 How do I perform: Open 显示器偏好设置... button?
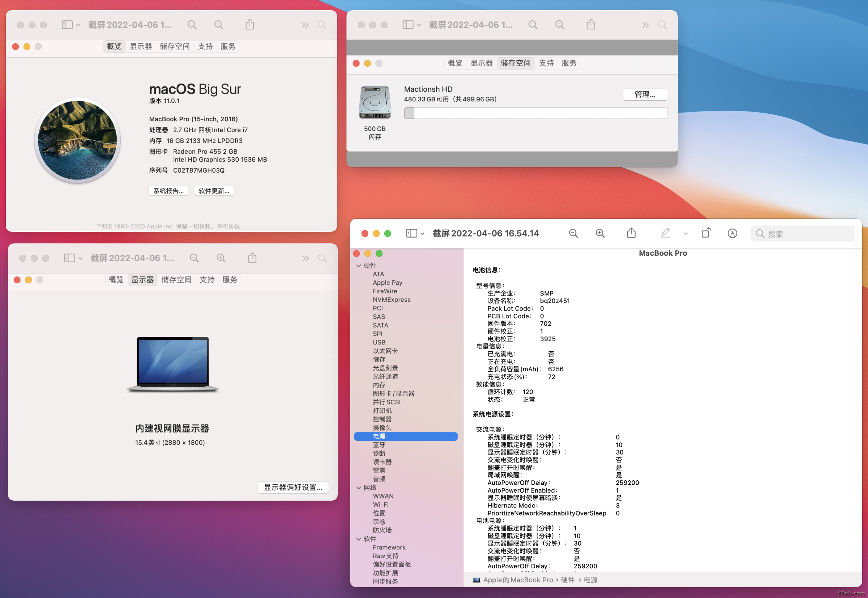coord(293,487)
